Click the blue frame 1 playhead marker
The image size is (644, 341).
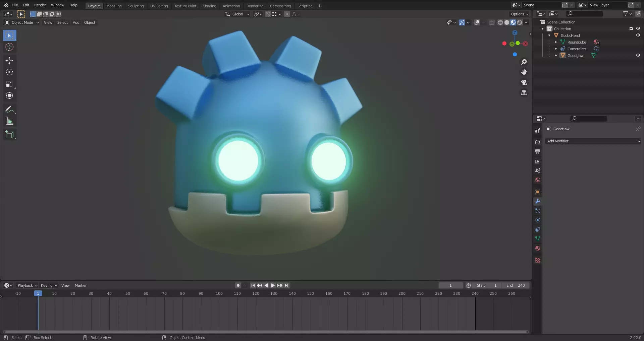tap(38, 293)
